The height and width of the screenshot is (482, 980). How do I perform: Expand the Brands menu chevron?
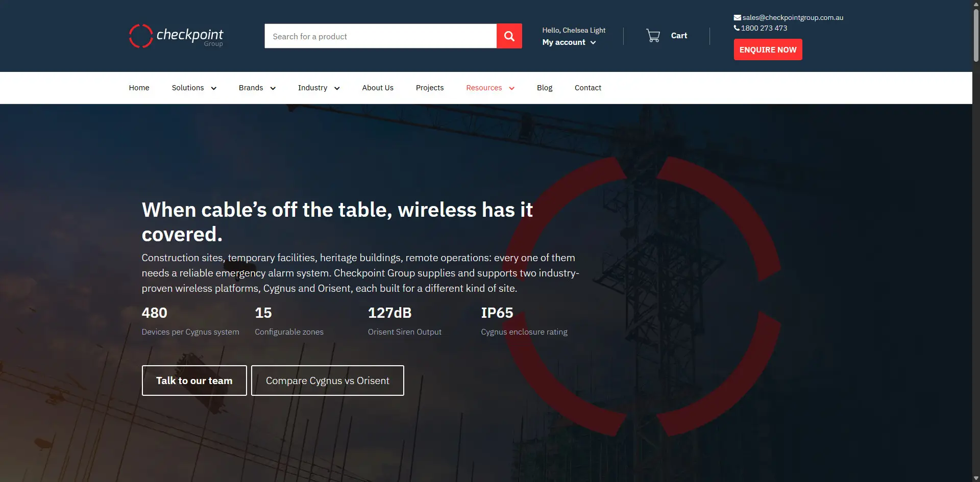point(273,88)
